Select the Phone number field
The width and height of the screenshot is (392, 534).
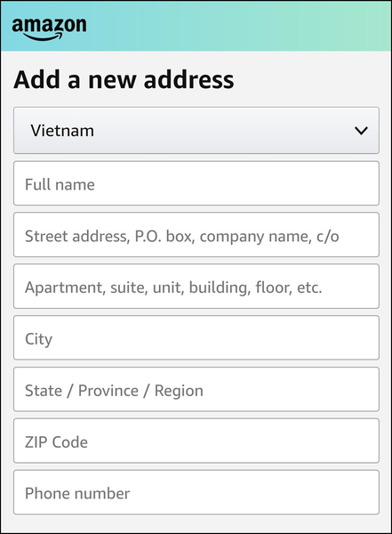tap(196, 492)
